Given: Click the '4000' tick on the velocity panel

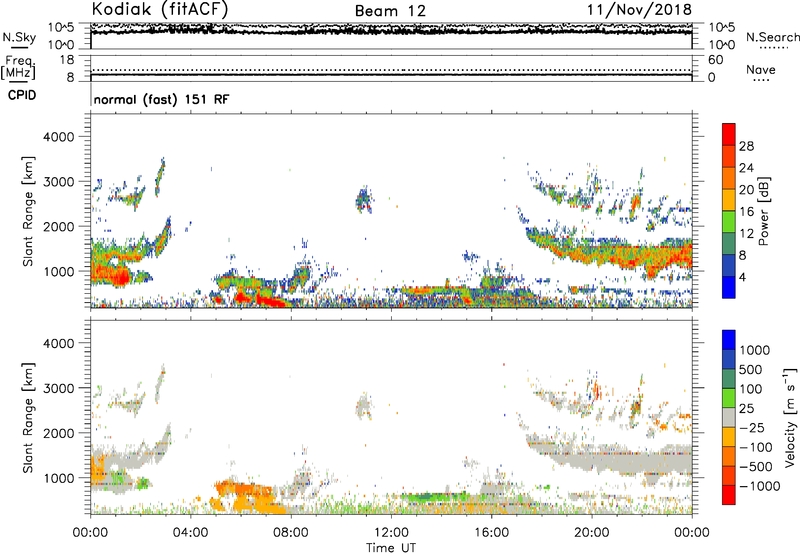Looking at the screenshot, I should 58,343.
